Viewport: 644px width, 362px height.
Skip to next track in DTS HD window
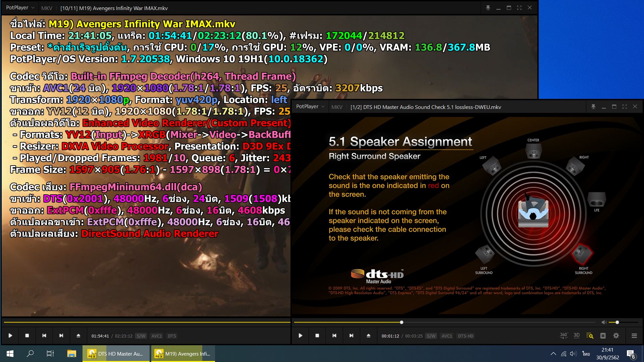351,336
